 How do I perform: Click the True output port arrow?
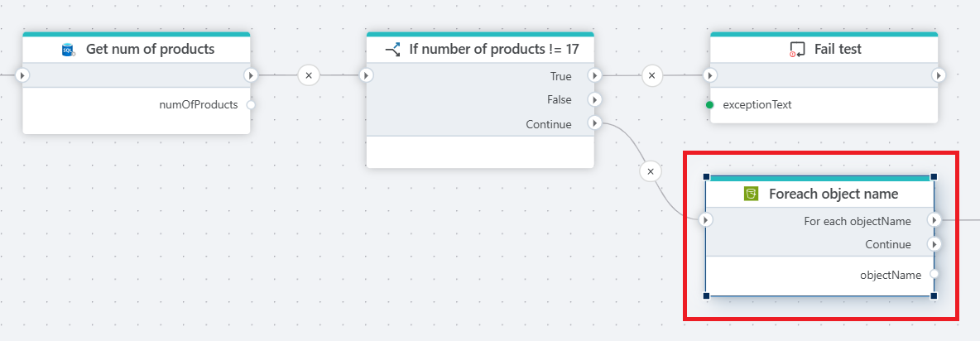point(594,75)
